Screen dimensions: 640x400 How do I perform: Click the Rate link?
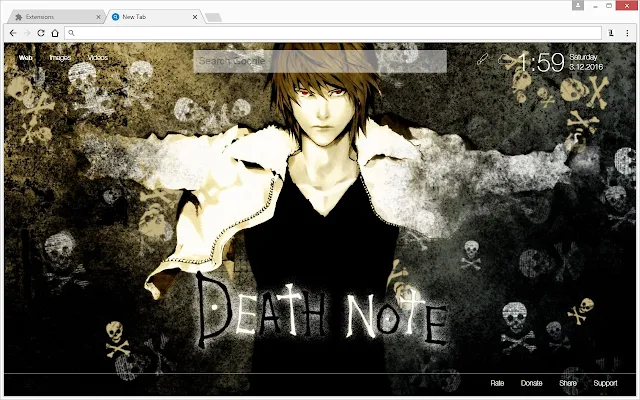[x=497, y=383]
